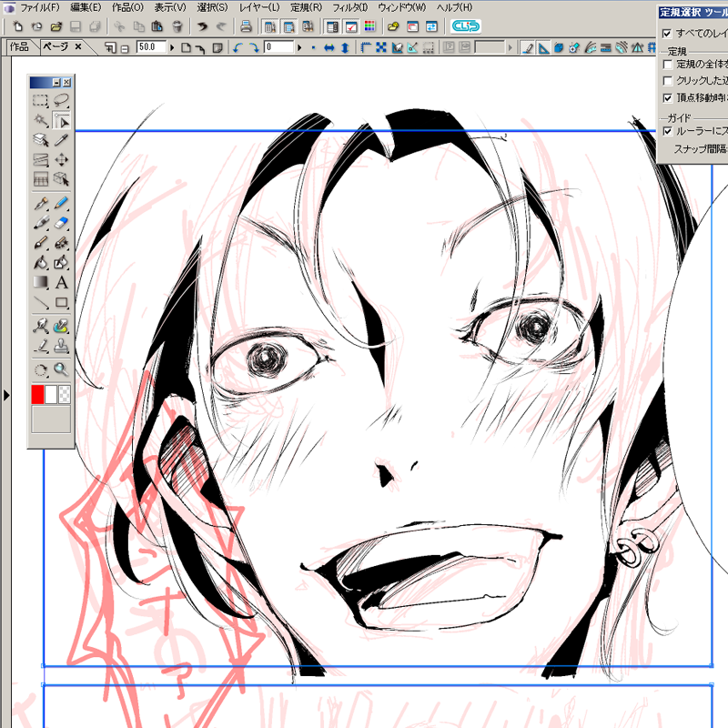Select the Rectangle shape tool
Image resolution: width=728 pixels, height=728 pixels.
(61, 303)
